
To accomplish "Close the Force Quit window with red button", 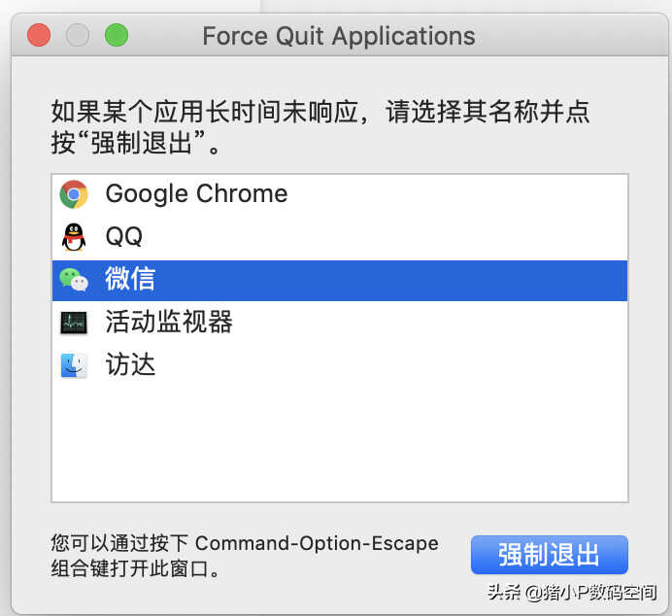I will (x=39, y=37).
